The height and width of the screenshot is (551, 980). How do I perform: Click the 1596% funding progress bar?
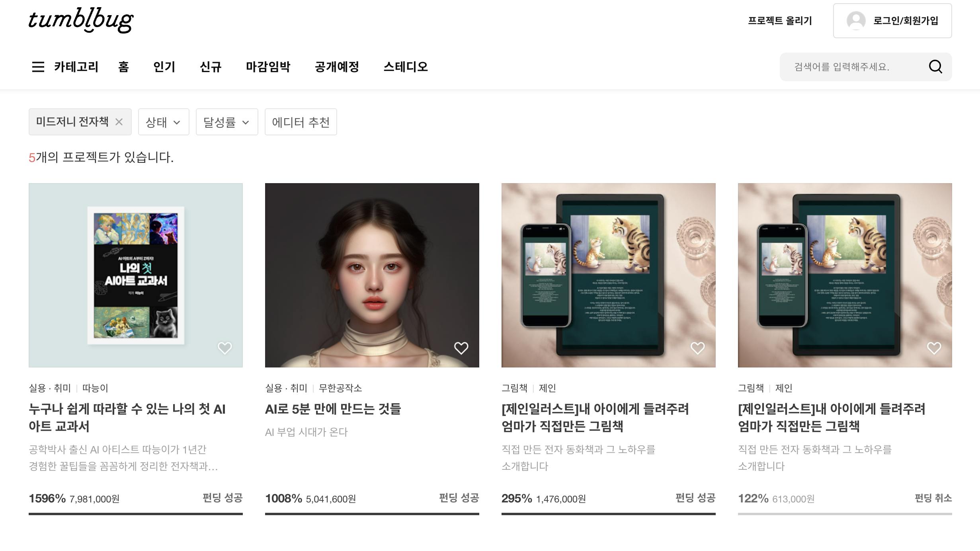[x=136, y=514]
